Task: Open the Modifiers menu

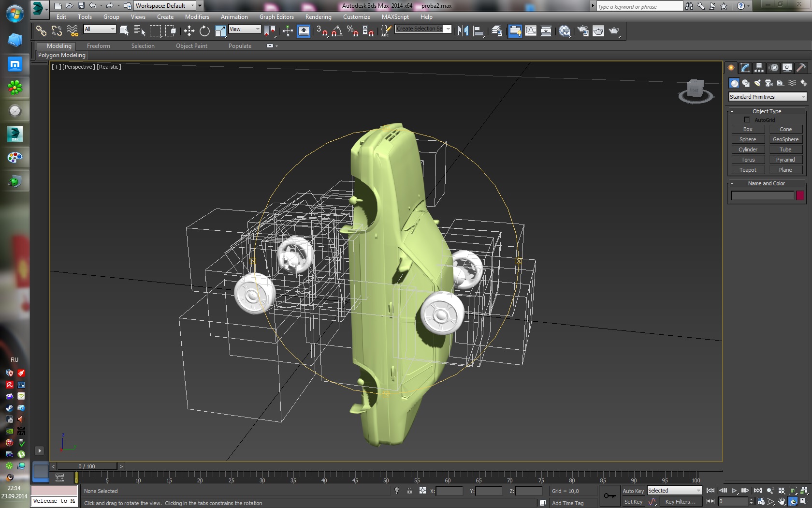Action: point(197,17)
